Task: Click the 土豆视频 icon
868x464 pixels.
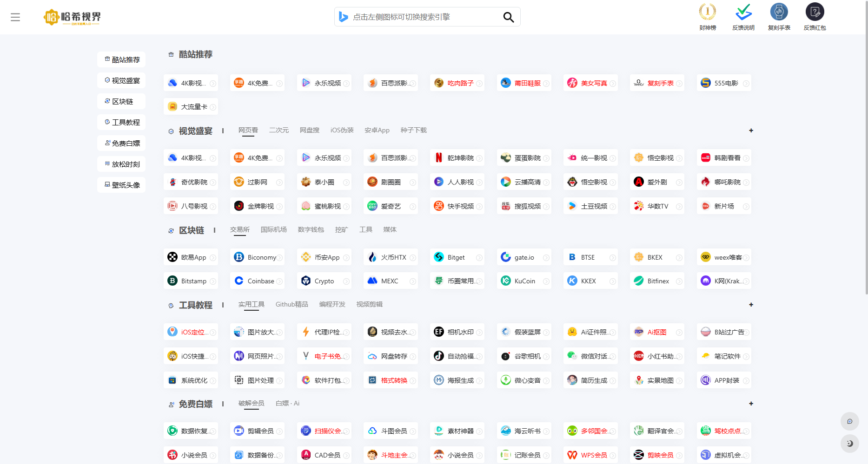Action: point(572,206)
